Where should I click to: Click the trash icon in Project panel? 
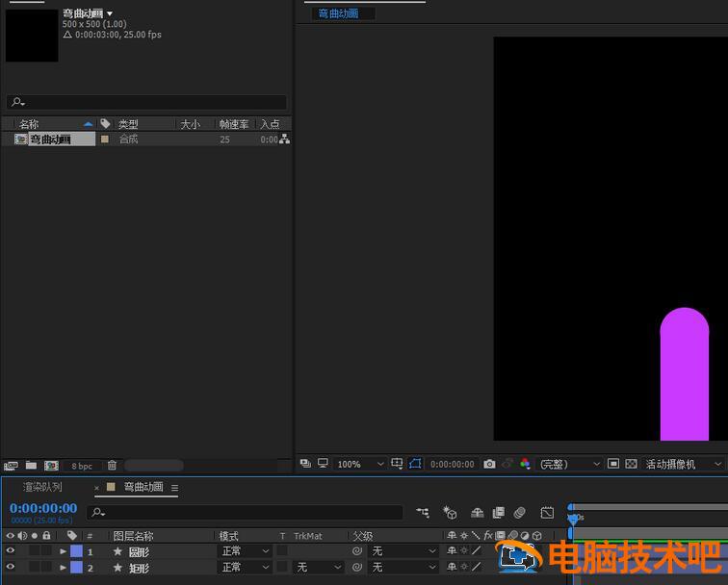[x=112, y=466]
